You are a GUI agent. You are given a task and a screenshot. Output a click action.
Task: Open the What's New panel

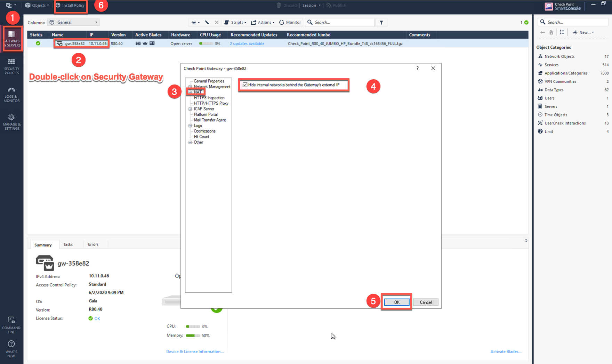click(11, 349)
